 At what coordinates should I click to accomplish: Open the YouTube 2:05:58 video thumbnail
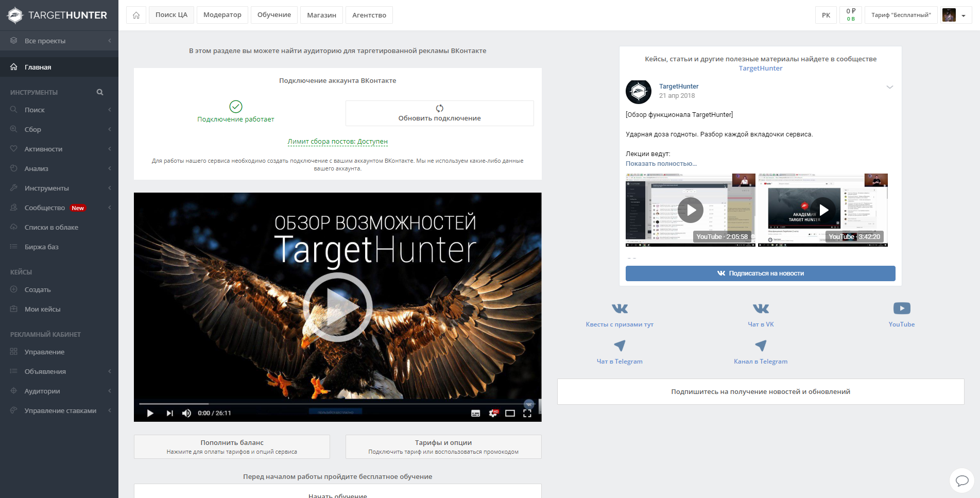tap(691, 210)
